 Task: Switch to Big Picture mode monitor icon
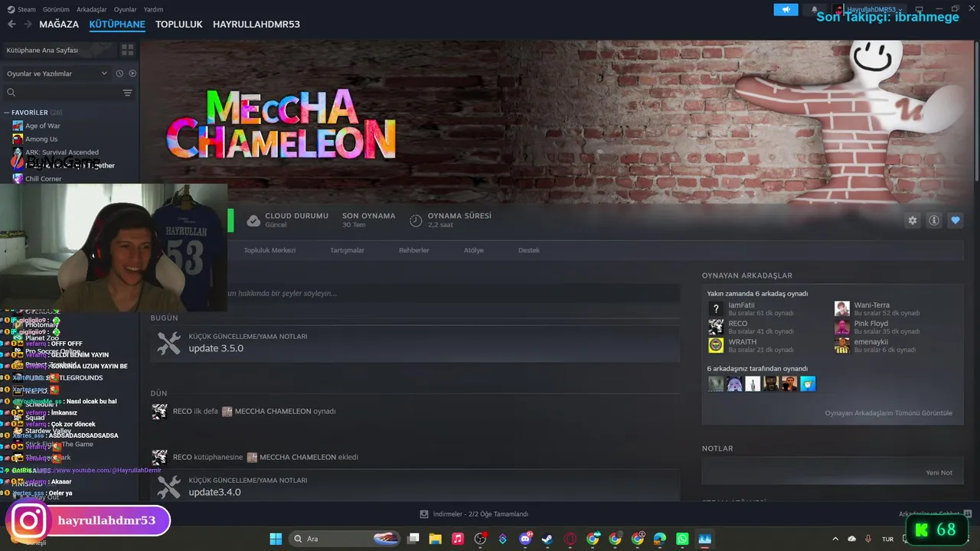coord(920,9)
